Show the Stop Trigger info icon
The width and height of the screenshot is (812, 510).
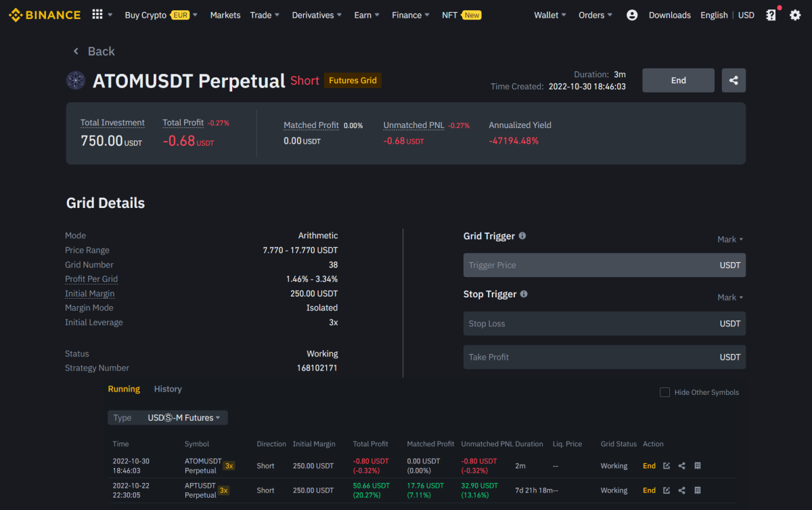pos(524,294)
